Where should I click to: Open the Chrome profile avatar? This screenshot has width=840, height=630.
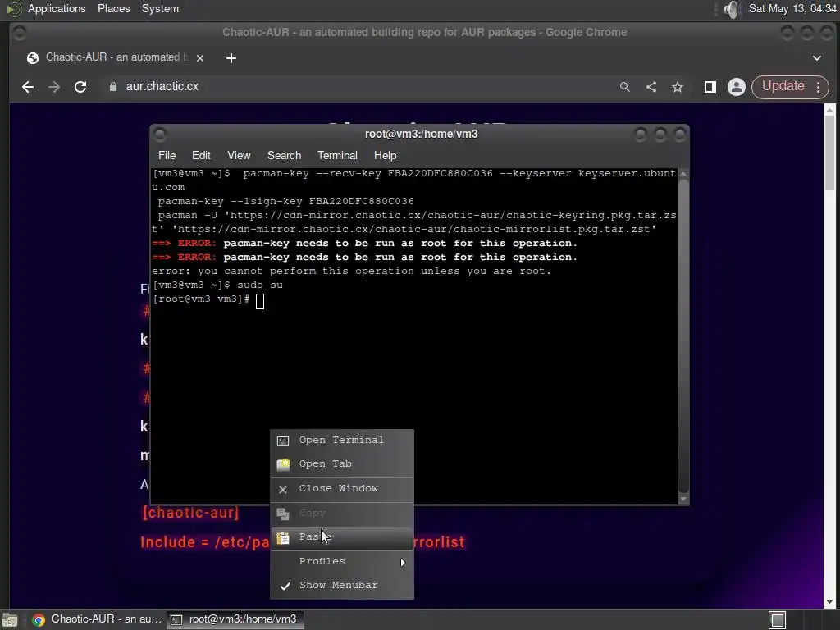pyautogui.click(x=737, y=87)
